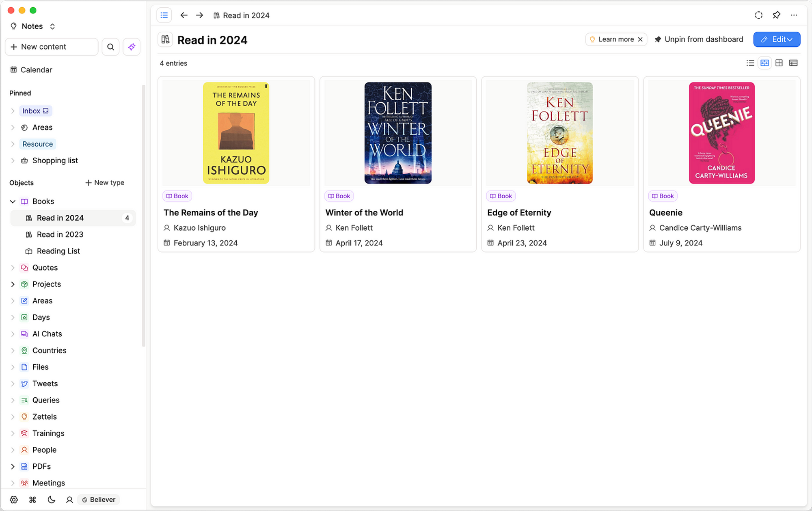Viewport: 812px width, 511px height.
Task: Collapse the Books object type
Action: 13,201
